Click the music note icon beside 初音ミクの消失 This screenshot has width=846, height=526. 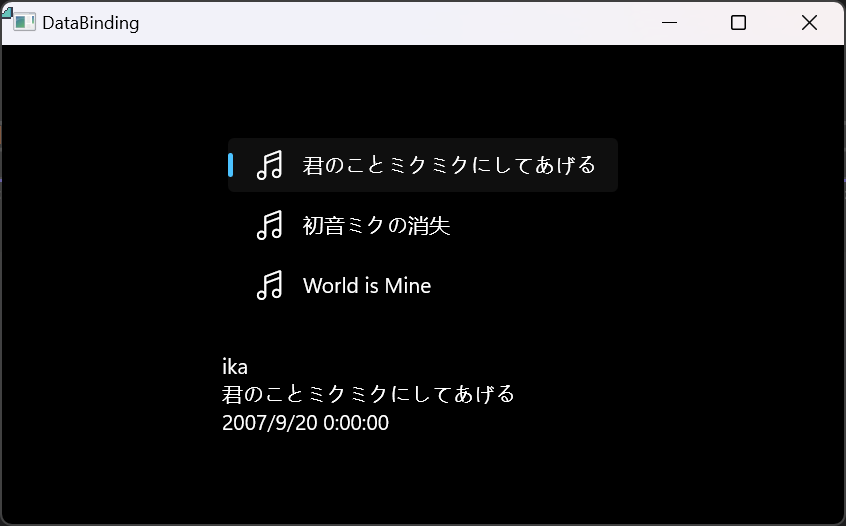coord(269,225)
